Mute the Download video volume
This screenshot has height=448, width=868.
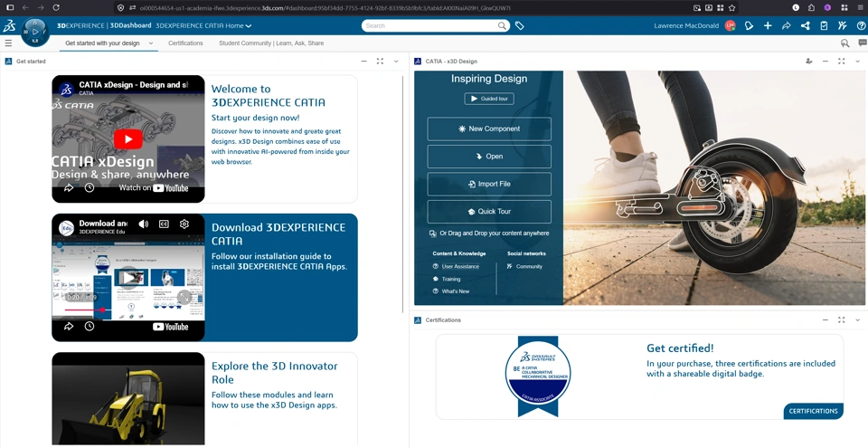tap(144, 224)
